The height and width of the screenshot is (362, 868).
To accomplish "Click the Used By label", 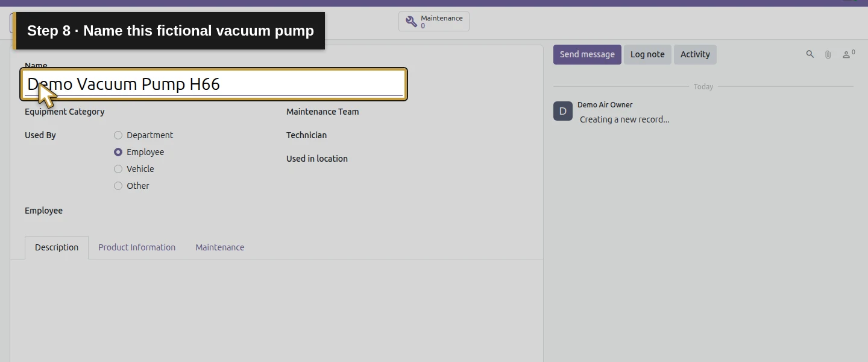I will [40, 135].
